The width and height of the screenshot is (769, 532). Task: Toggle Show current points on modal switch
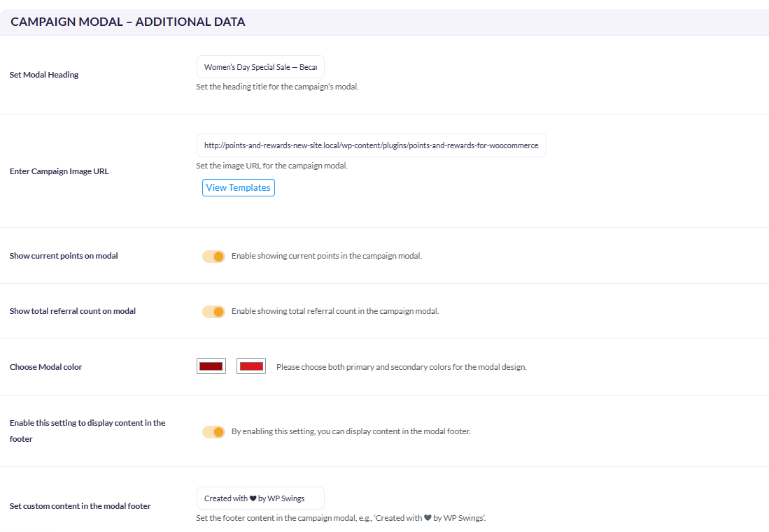[x=213, y=256]
